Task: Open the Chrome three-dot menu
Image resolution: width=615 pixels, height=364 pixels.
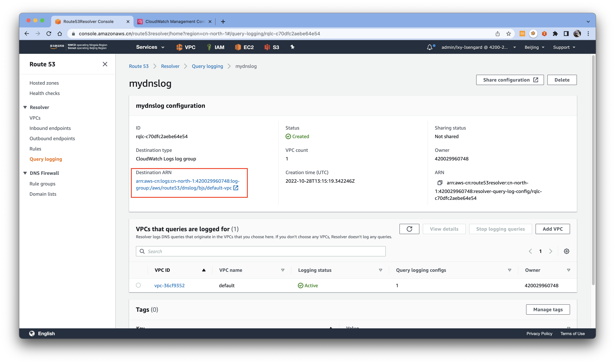Action: (588, 34)
